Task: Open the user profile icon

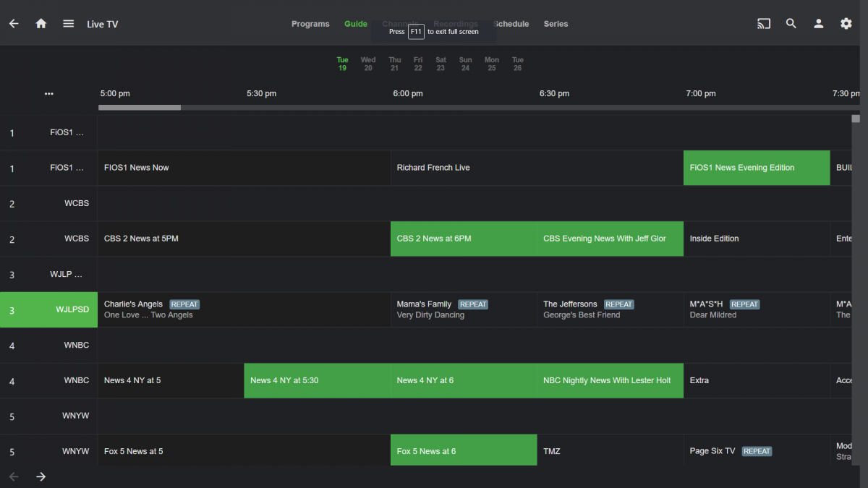Action: (x=819, y=24)
